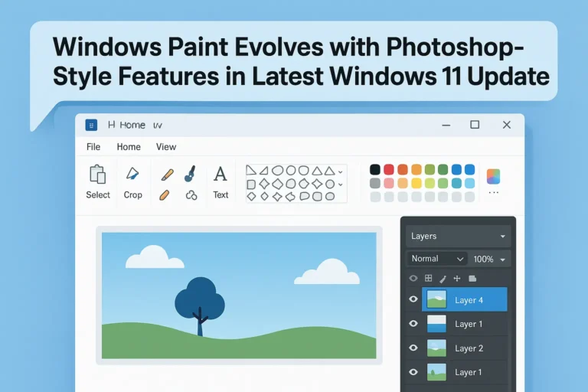Click the Crop label text
This screenshot has height=392, width=588.
tap(132, 195)
